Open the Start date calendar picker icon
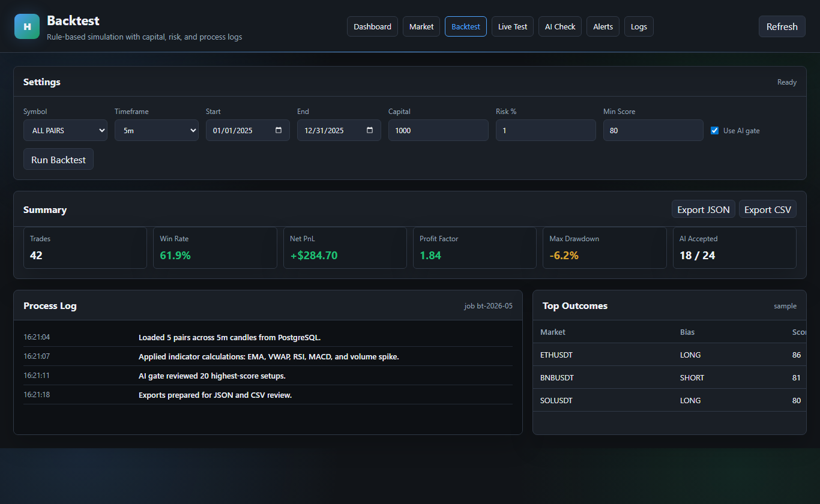The width and height of the screenshot is (820, 504). [x=279, y=130]
